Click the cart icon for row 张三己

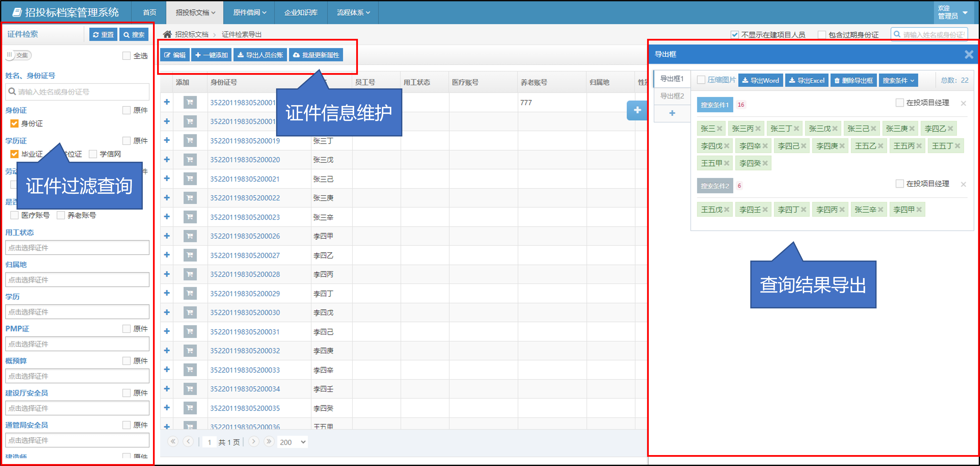(190, 178)
